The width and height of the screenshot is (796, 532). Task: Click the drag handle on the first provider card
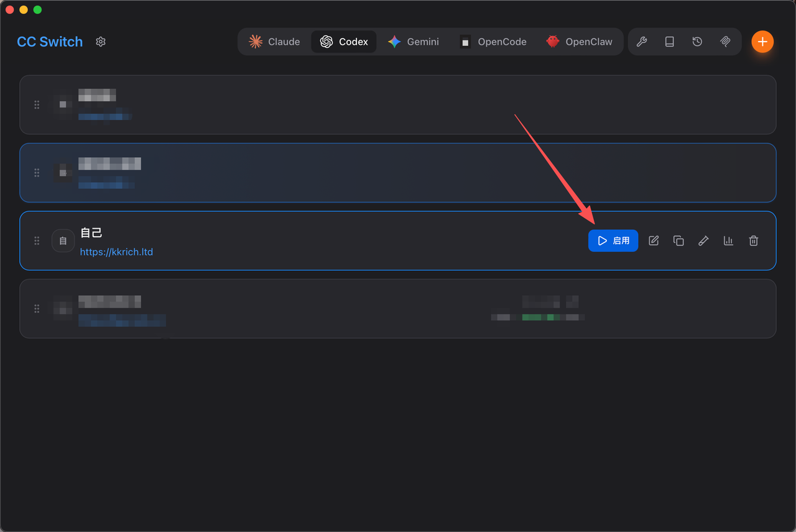point(37,105)
